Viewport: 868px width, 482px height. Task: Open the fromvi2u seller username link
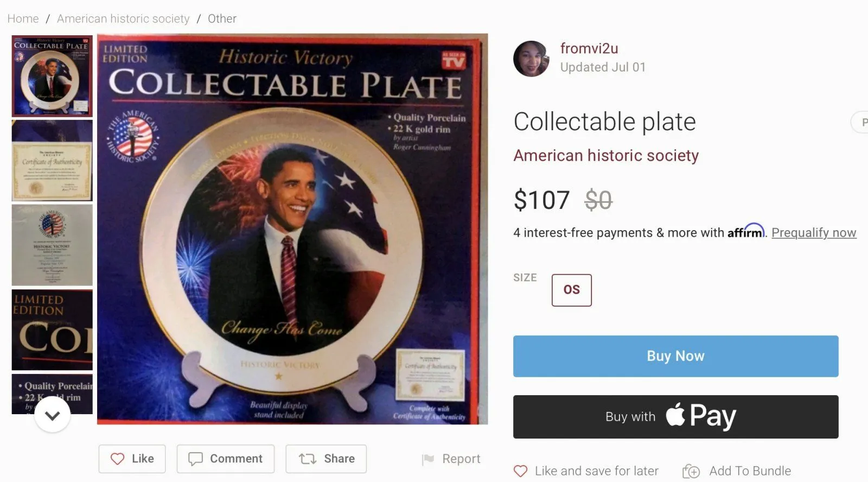589,48
